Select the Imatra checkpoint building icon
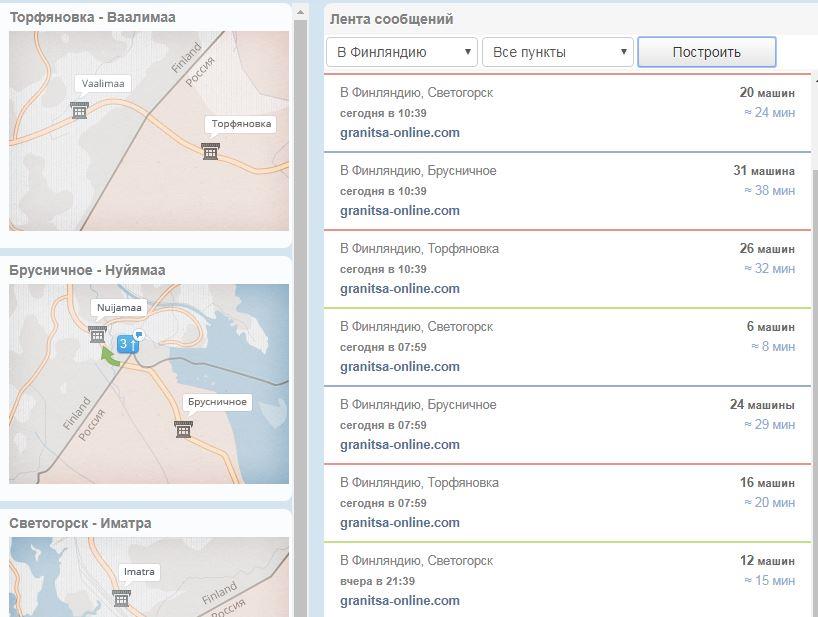This screenshot has height=617, width=818. [121, 597]
